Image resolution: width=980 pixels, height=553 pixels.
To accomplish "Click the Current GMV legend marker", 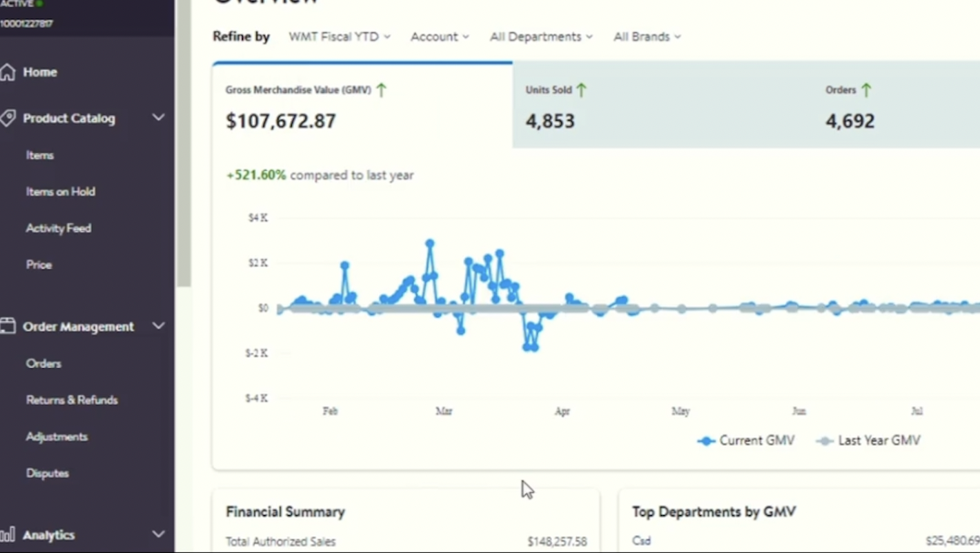I will [x=706, y=441].
